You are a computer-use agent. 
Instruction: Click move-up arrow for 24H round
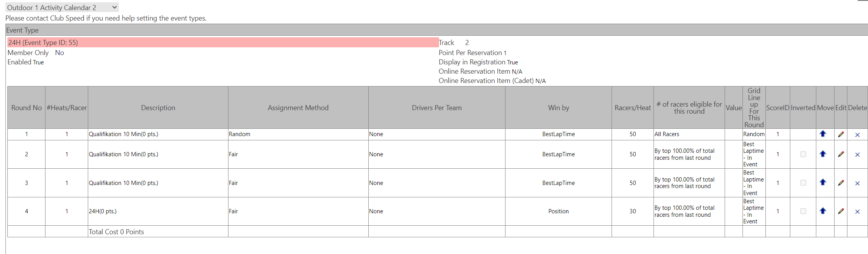(823, 211)
